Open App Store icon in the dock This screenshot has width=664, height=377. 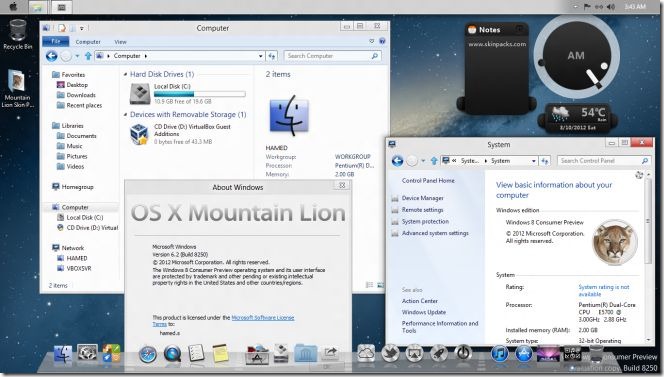[x=524, y=353]
